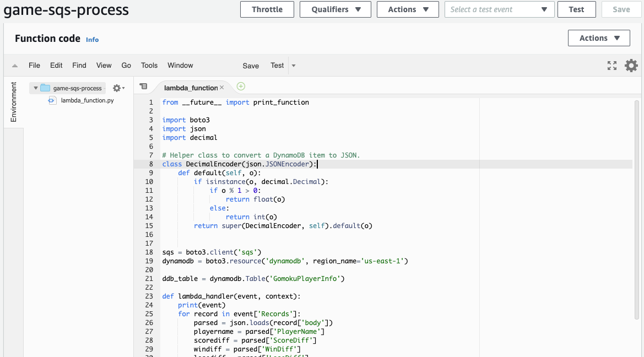Open the Qualifiers dropdown
Screen dimensions: 644x357
(x=335, y=9)
